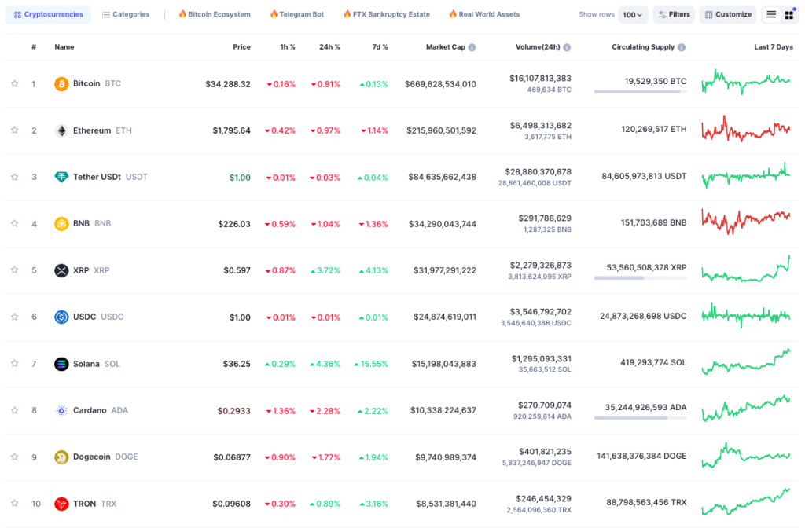Click the Dogecoin logo icon
Viewport: 805px width, 532px height.
point(61,457)
